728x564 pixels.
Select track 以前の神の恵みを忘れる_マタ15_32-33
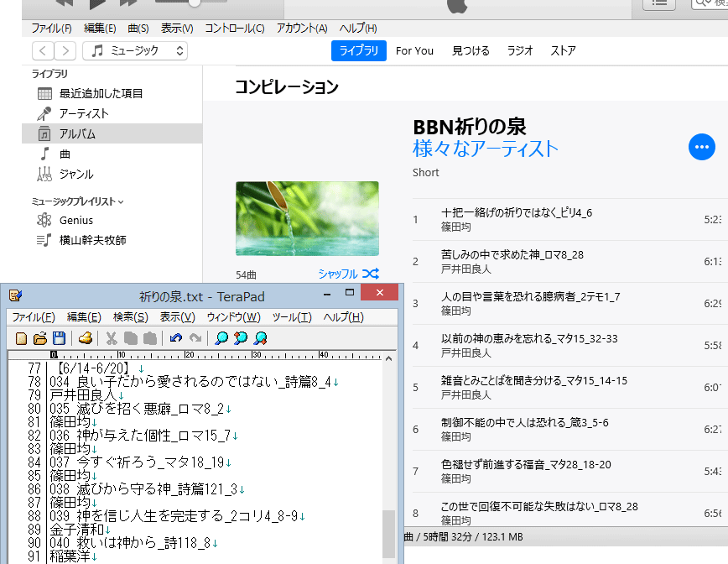click(570, 346)
